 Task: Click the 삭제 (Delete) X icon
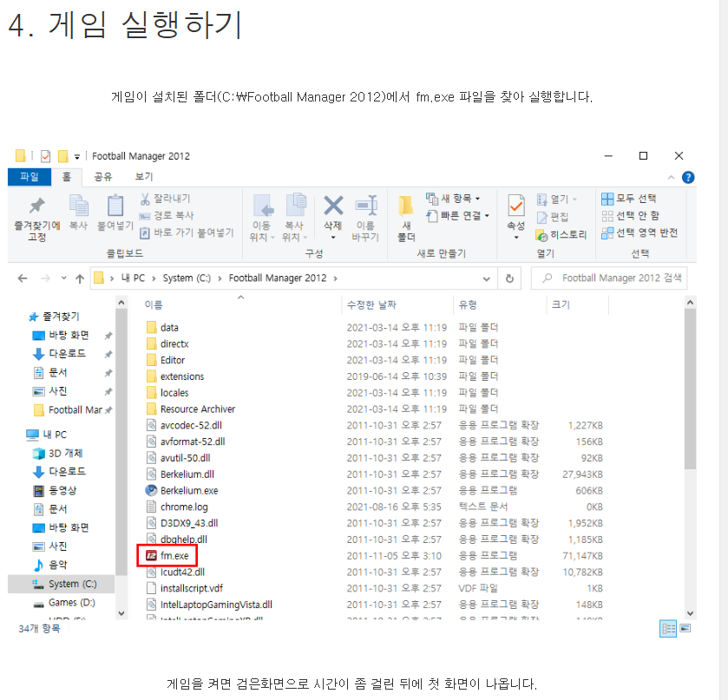333,217
